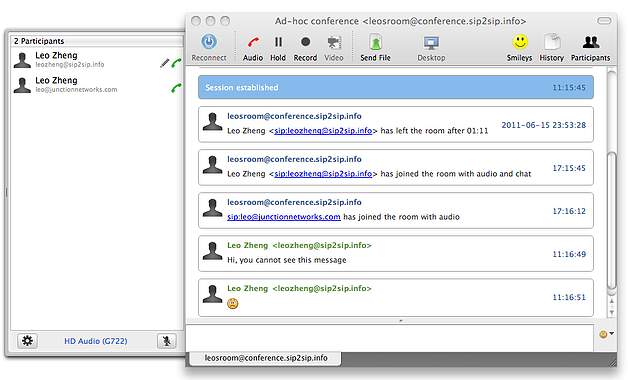Click avatar in the 17:15:45 message
Viewport: 628px width, 380px height.
click(x=212, y=165)
